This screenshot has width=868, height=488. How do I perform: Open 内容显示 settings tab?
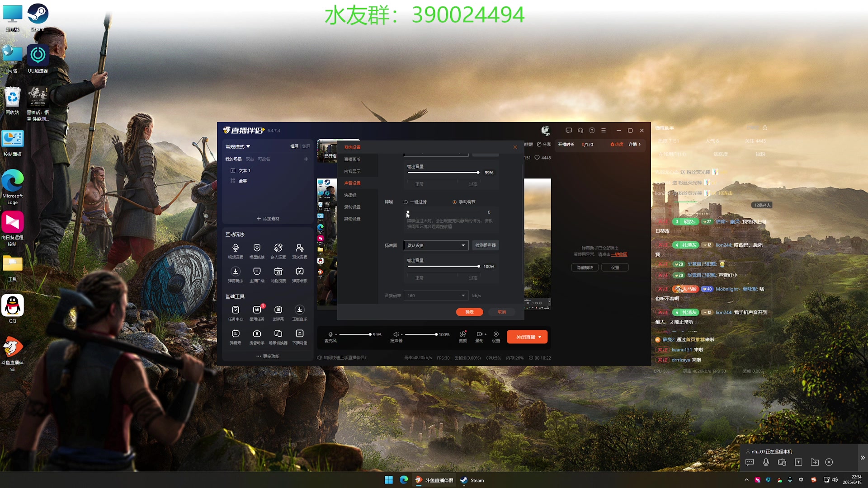point(352,171)
